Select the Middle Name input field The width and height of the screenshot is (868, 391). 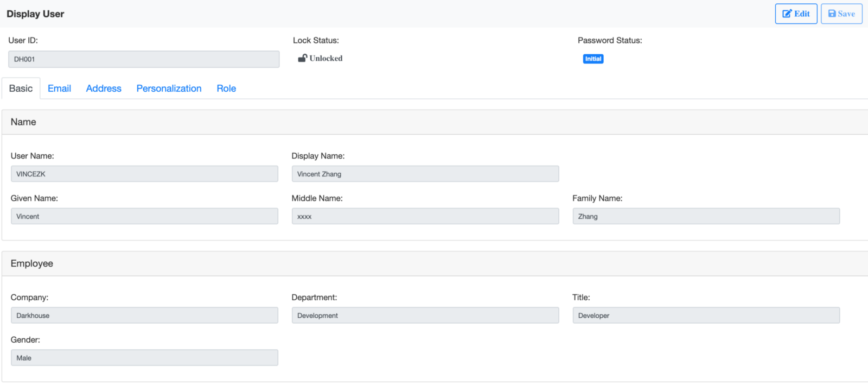[x=425, y=216]
